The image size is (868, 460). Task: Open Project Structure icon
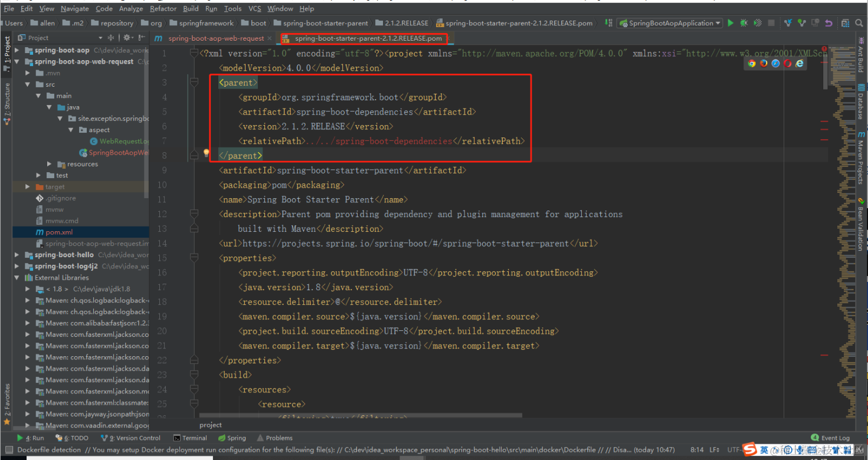[845, 23]
